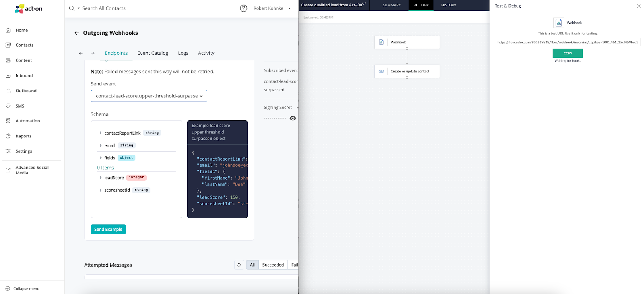
Task: Filter attempted messages by All
Action: pos(252,265)
